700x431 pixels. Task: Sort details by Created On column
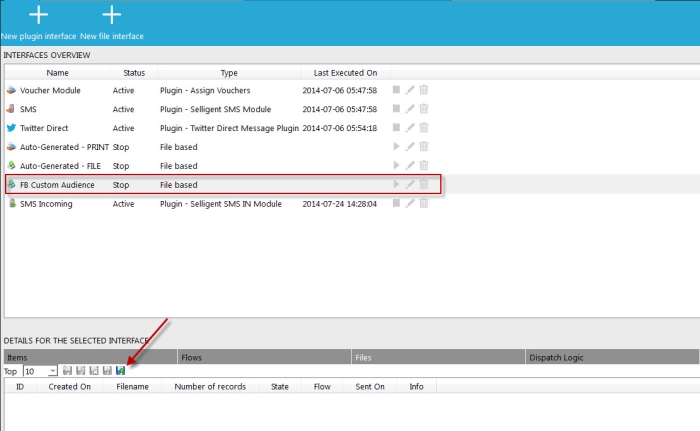[70, 386]
